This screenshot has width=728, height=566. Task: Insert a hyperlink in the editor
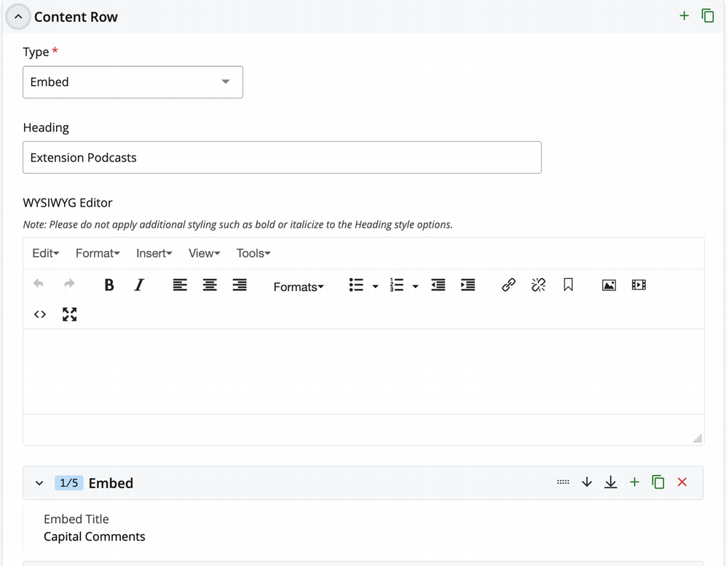508,285
